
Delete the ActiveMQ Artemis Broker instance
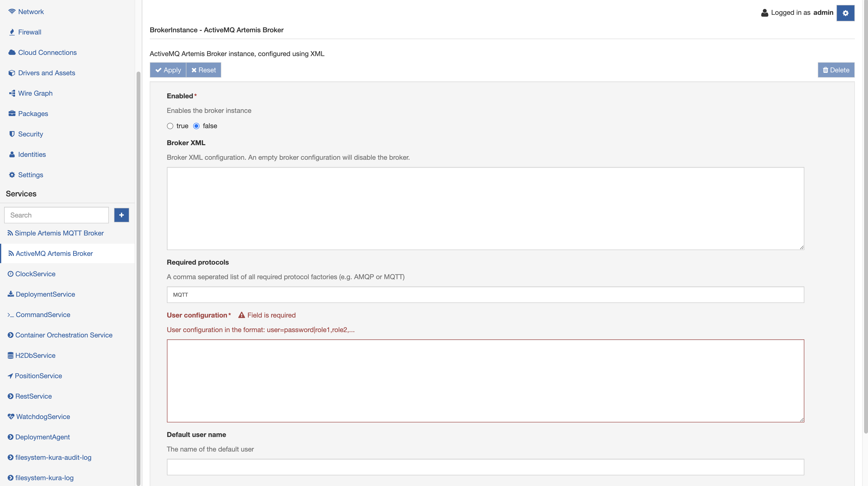click(836, 70)
